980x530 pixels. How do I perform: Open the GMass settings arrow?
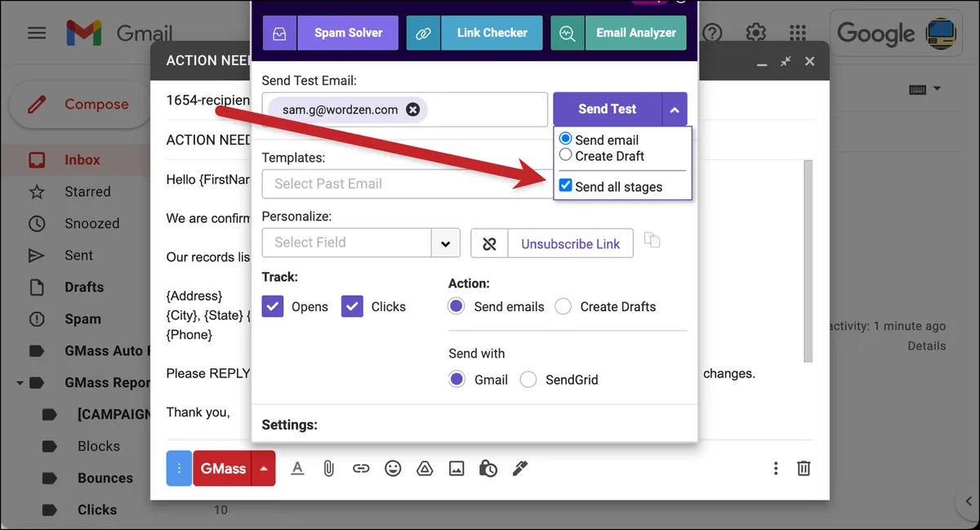click(264, 469)
